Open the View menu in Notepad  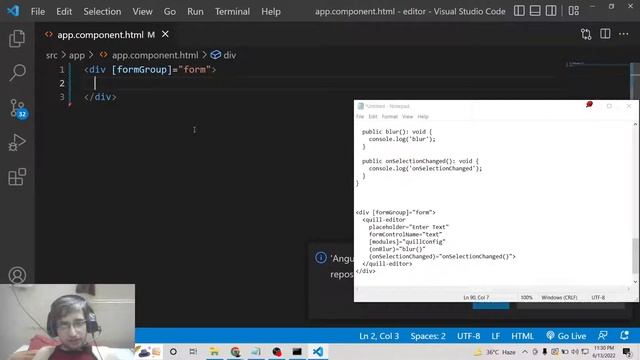coord(407,117)
